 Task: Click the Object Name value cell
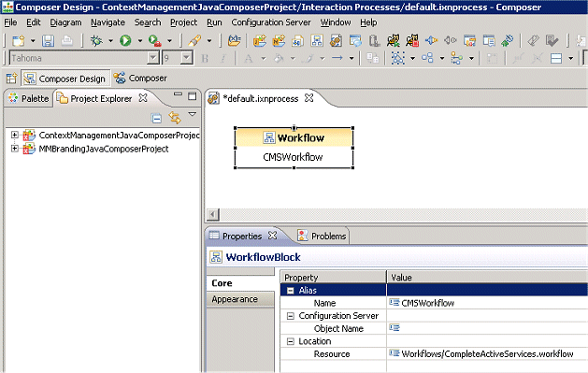487,328
